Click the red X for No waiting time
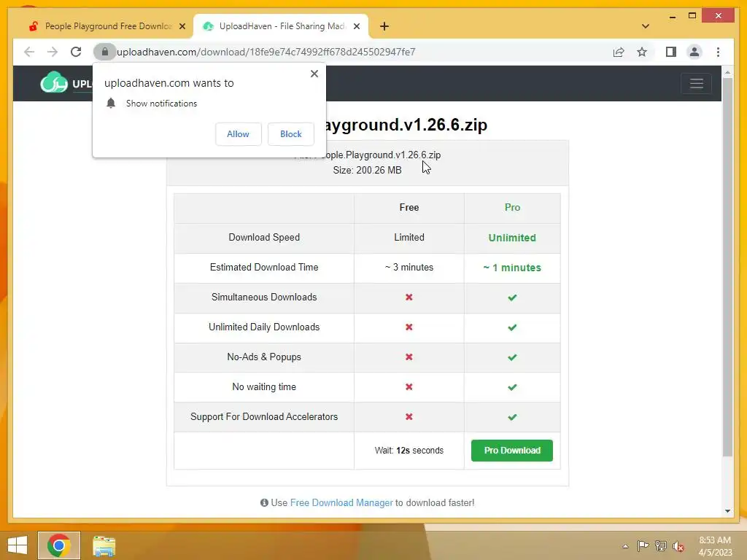This screenshot has width=747, height=560. [409, 387]
